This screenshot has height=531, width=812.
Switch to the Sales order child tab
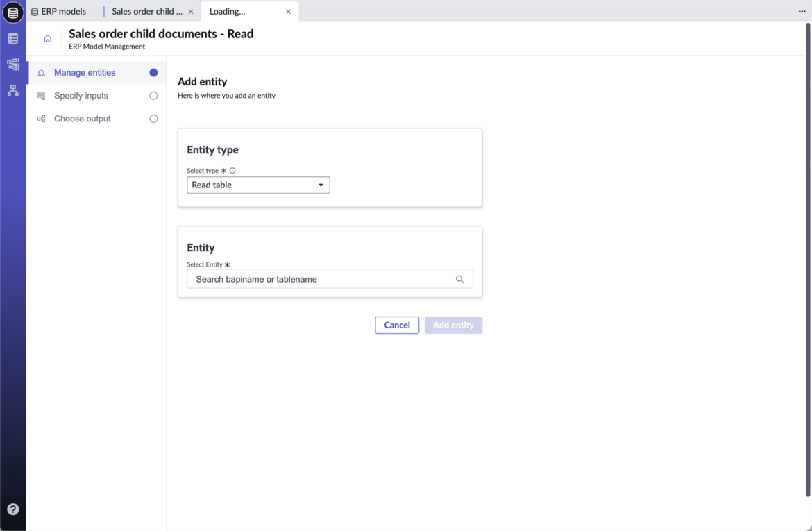coord(147,11)
